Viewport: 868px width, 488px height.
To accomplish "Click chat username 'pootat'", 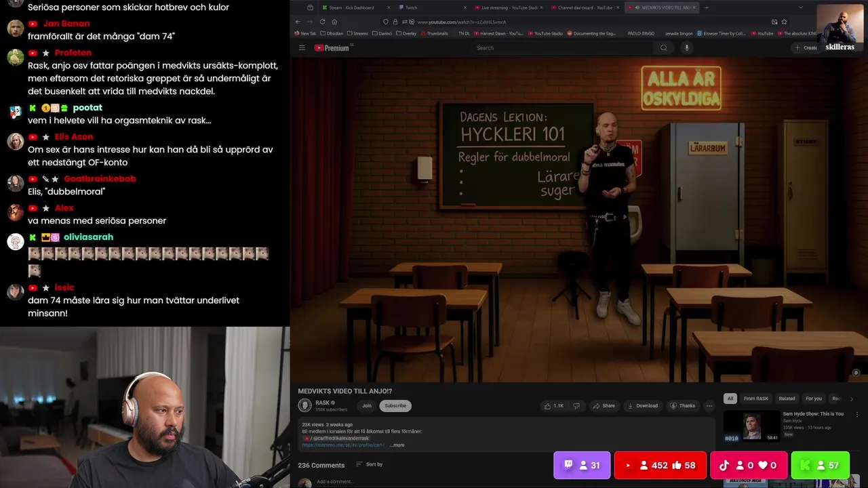I will (87, 108).
